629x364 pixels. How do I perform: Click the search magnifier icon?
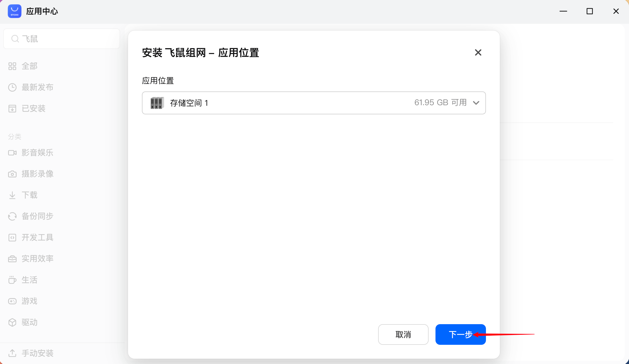[15, 39]
